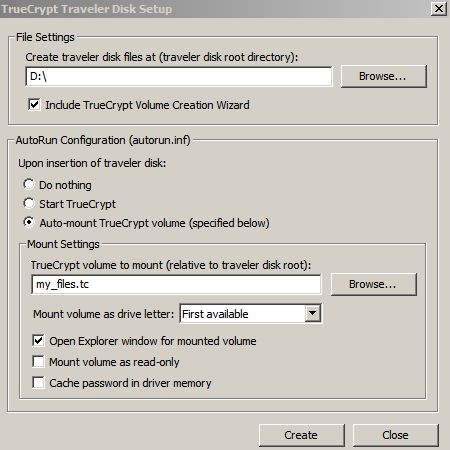Viewport: 450px width, 450px height.
Task: Click the traveler disk root directory field
Action: pos(179,77)
